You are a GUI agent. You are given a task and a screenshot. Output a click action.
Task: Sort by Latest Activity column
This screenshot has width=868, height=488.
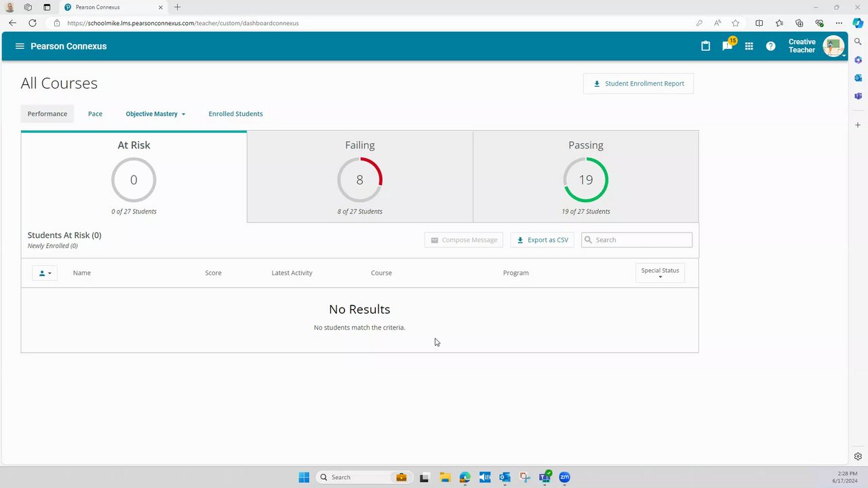(292, 273)
